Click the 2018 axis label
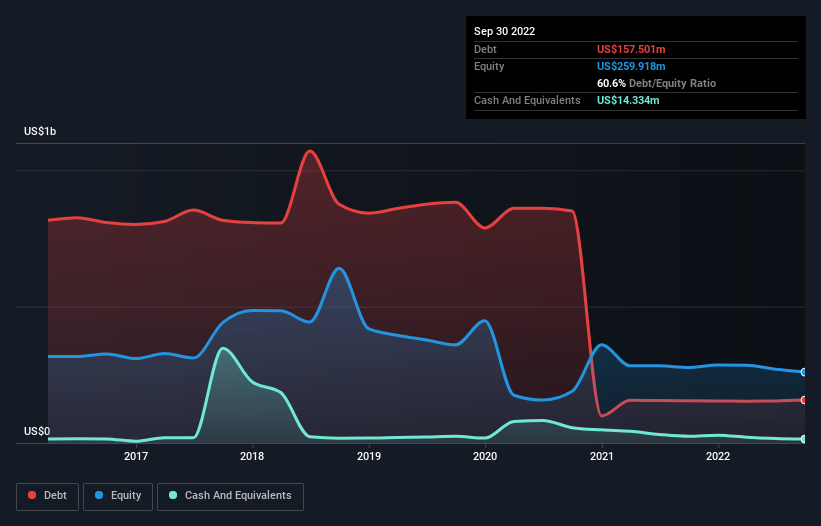 click(x=252, y=456)
